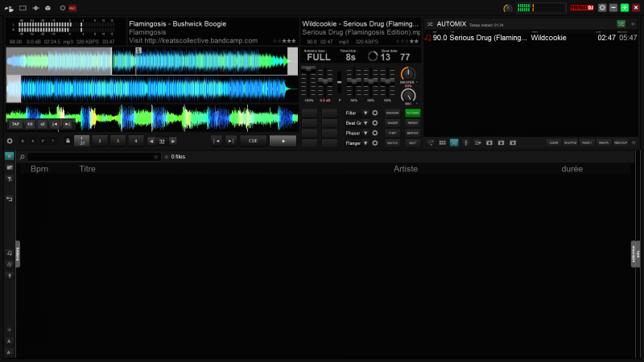Click the 100% volume fader handle
The image size is (644, 362).
coord(308,68)
